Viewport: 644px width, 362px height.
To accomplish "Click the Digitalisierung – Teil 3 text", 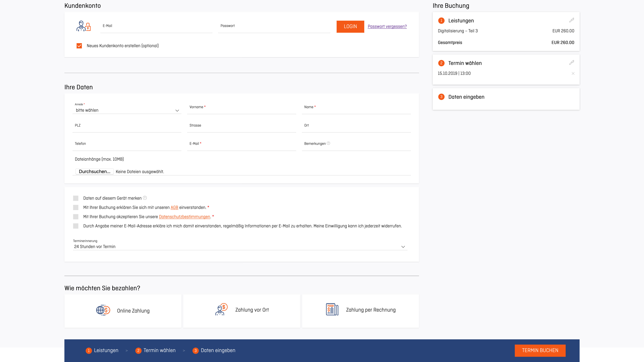I will [458, 31].
